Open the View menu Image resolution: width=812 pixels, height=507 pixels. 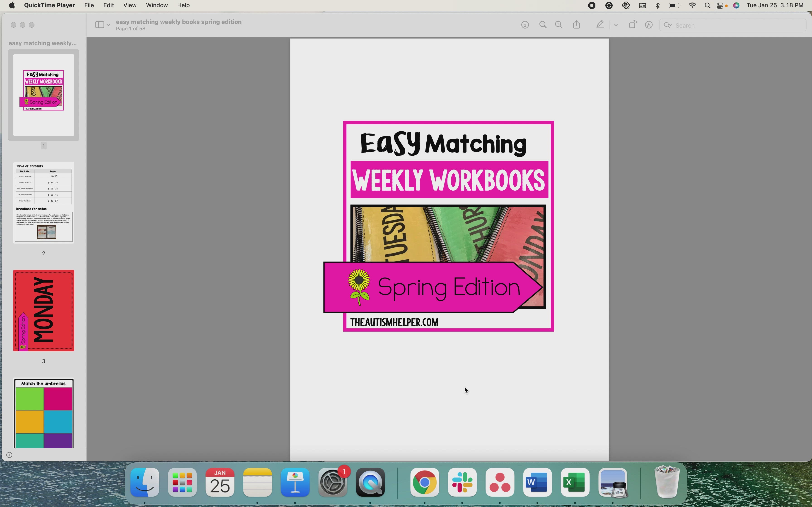point(130,5)
